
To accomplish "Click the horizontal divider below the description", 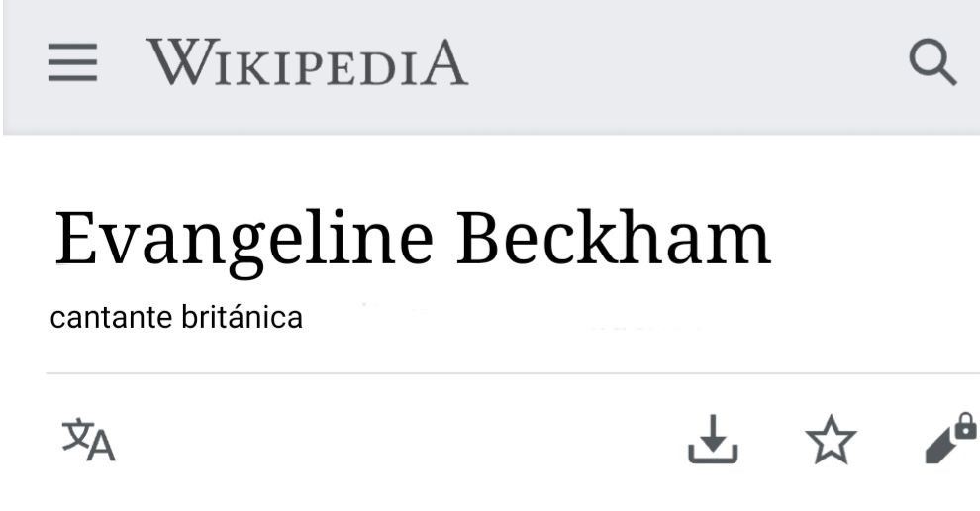I will (x=513, y=373).
